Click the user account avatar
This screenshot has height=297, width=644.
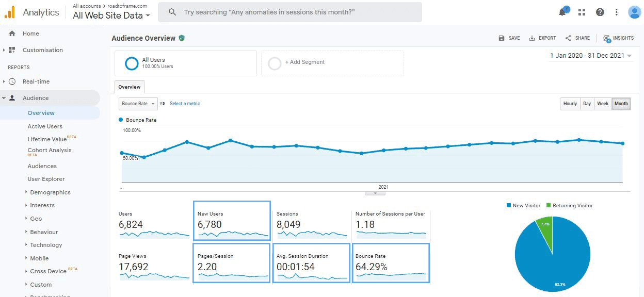point(634,12)
